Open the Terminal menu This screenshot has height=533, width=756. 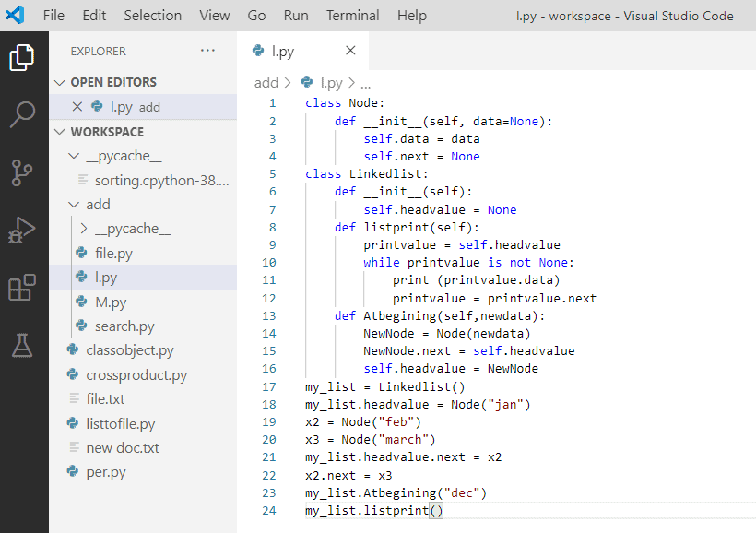pyautogui.click(x=352, y=15)
